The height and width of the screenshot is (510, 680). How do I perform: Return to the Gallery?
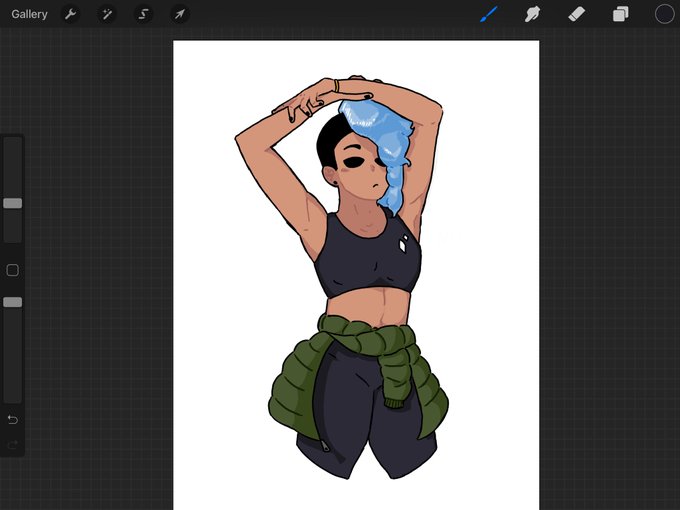[x=29, y=14]
